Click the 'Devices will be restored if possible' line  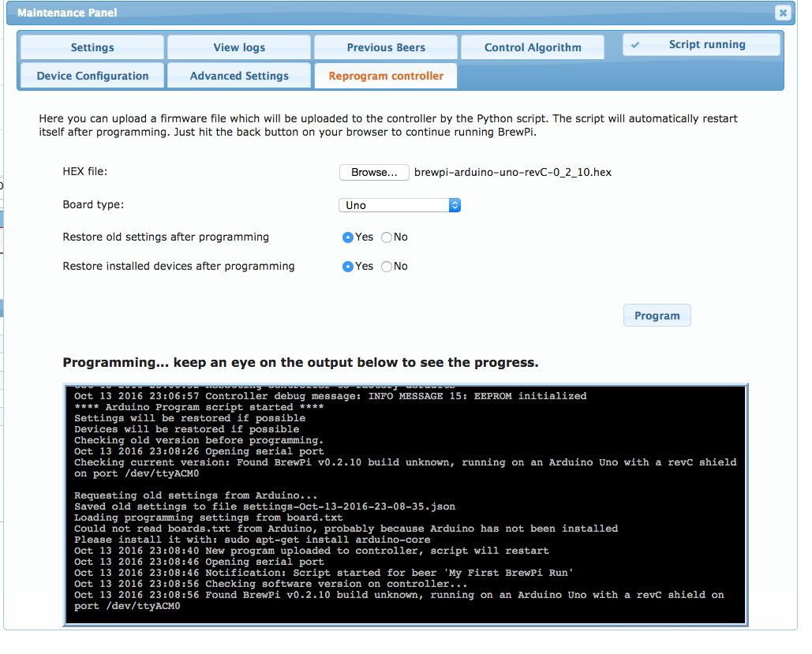186,429
